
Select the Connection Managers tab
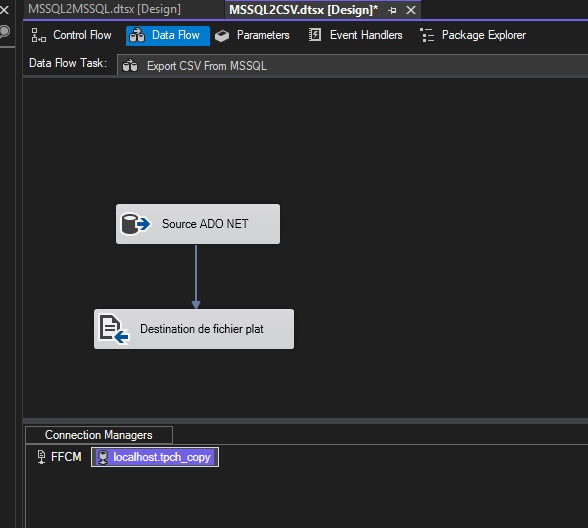point(99,435)
